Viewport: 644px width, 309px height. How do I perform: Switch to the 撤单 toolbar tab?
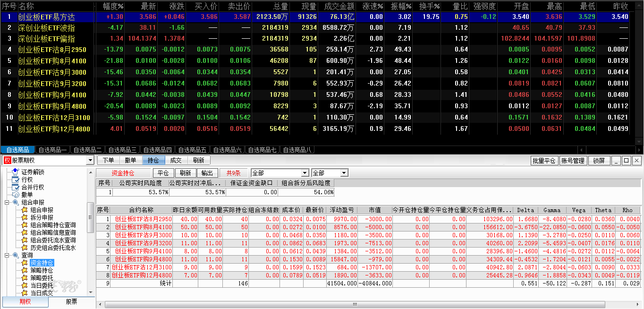pos(130,161)
